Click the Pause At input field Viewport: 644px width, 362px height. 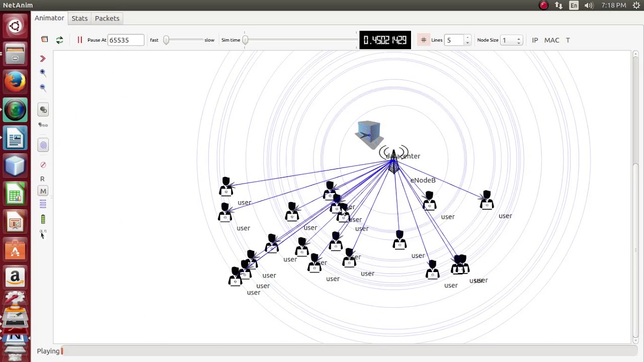(126, 40)
